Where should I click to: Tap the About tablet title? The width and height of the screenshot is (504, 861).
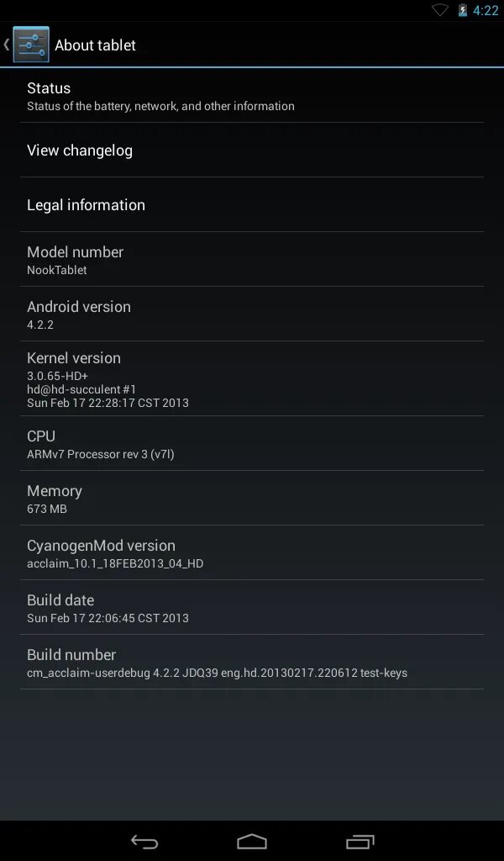click(95, 45)
